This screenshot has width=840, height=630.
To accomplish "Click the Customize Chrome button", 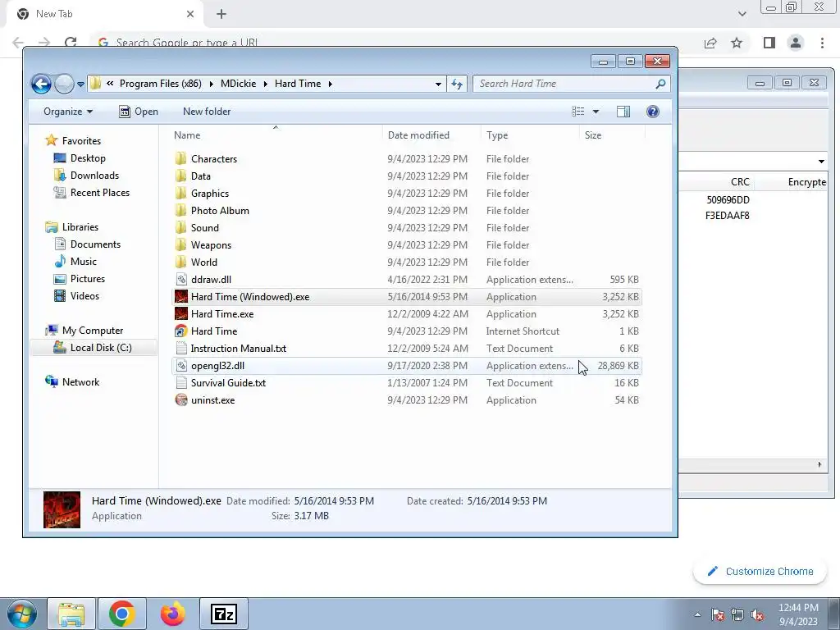I will 760,571.
